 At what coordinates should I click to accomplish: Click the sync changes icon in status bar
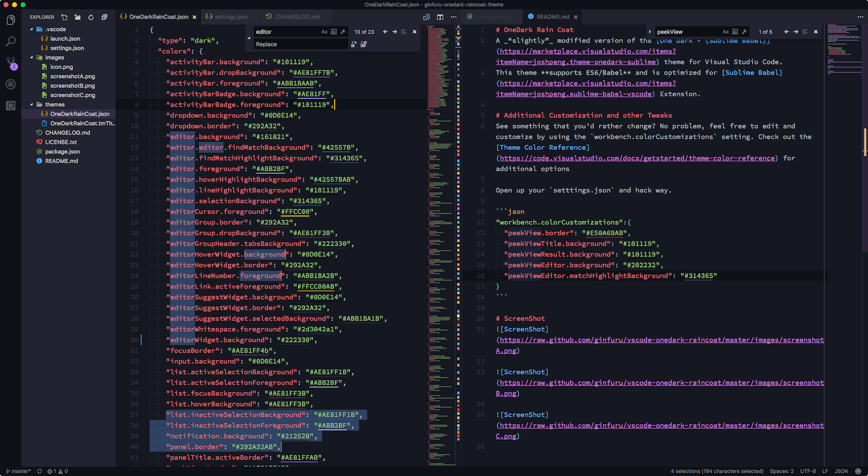pyautogui.click(x=40, y=471)
